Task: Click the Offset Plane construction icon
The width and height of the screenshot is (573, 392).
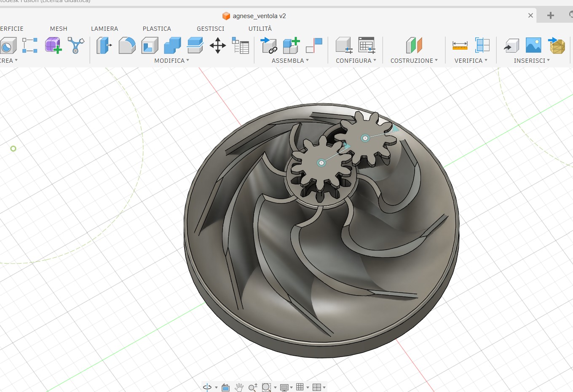Action: point(414,45)
